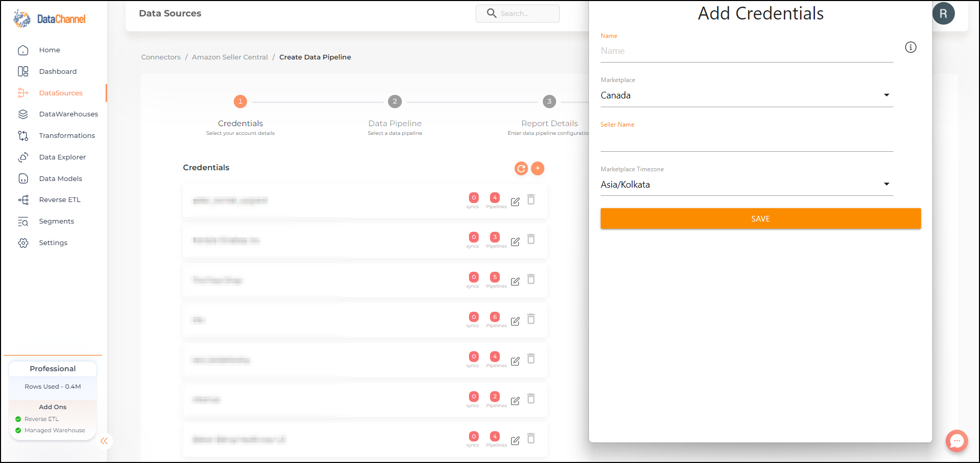Edit the credential with 3 pipelines

(515, 241)
